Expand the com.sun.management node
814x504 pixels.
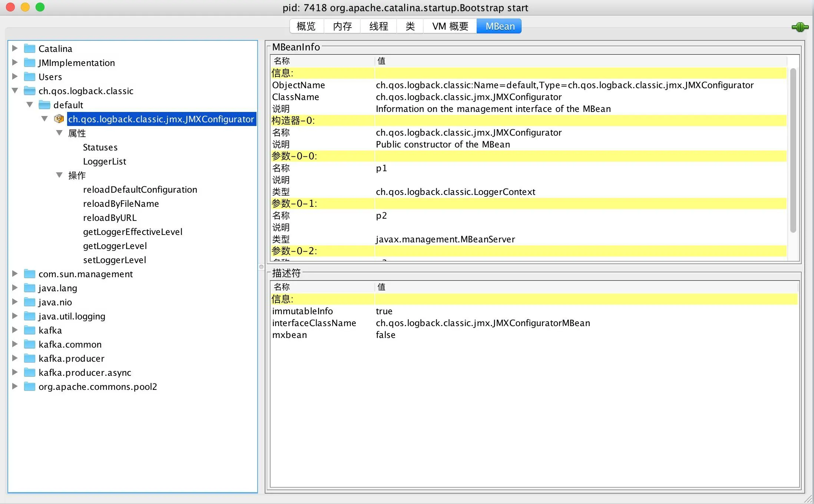pyautogui.click(x=15, y=273)
